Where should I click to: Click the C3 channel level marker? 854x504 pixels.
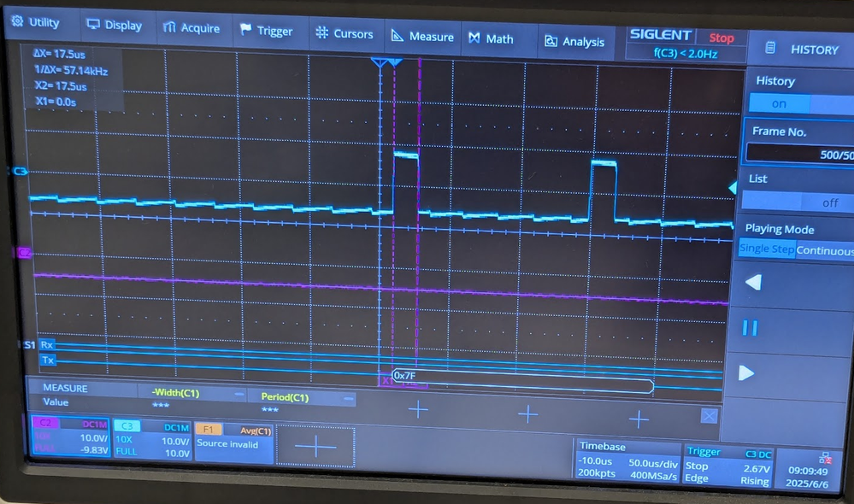tap(19, 172)
